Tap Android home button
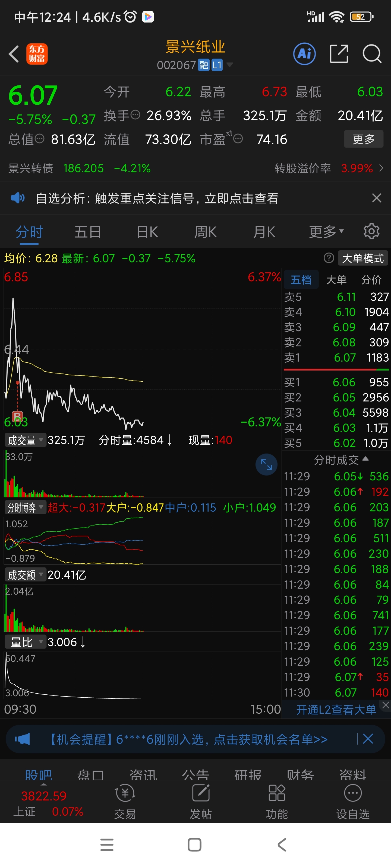The width and height of the screenshot is (391, 868). [x=194, y=845]
